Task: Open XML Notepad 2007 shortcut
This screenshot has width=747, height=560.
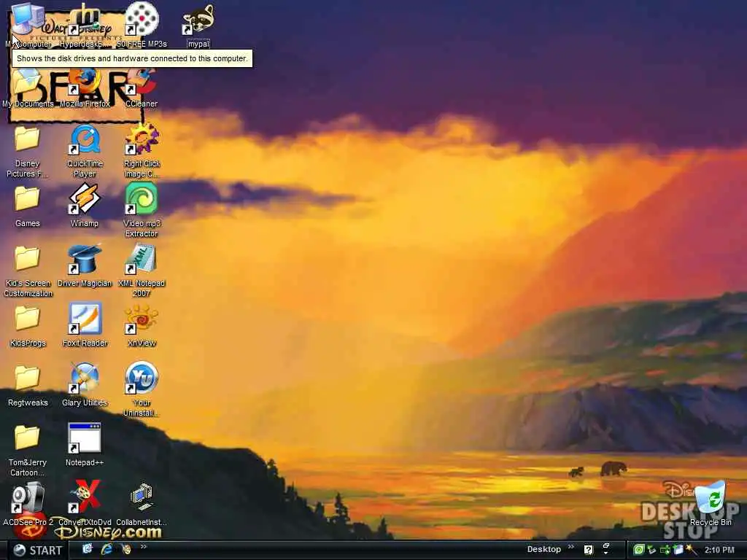Action: click(142, 271)
